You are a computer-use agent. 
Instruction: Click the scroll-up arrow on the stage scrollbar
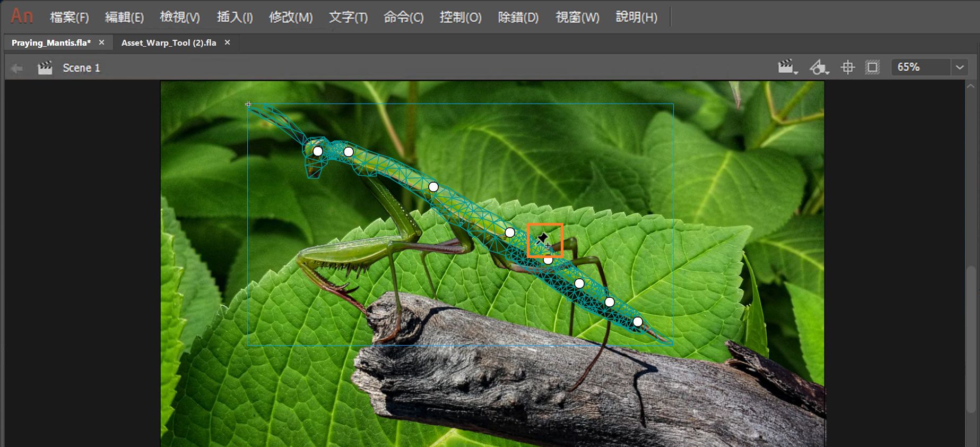971,85
